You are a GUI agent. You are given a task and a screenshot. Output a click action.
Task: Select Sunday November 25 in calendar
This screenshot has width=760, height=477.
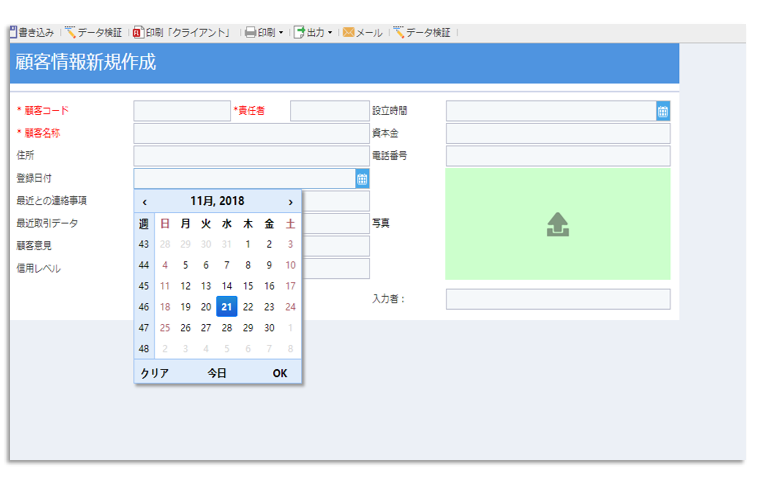(x=165, y=328)
